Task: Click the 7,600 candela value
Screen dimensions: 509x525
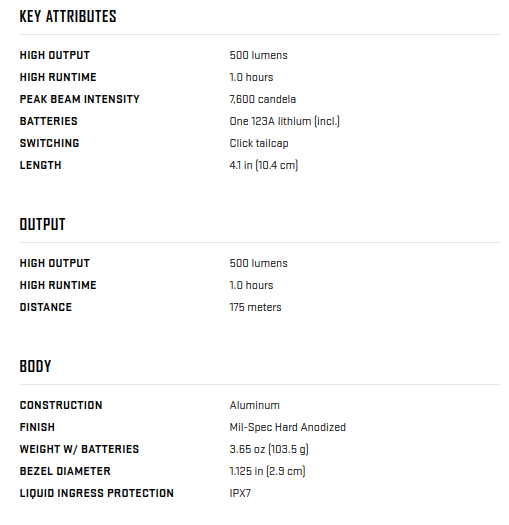Action: pos(263,99)
